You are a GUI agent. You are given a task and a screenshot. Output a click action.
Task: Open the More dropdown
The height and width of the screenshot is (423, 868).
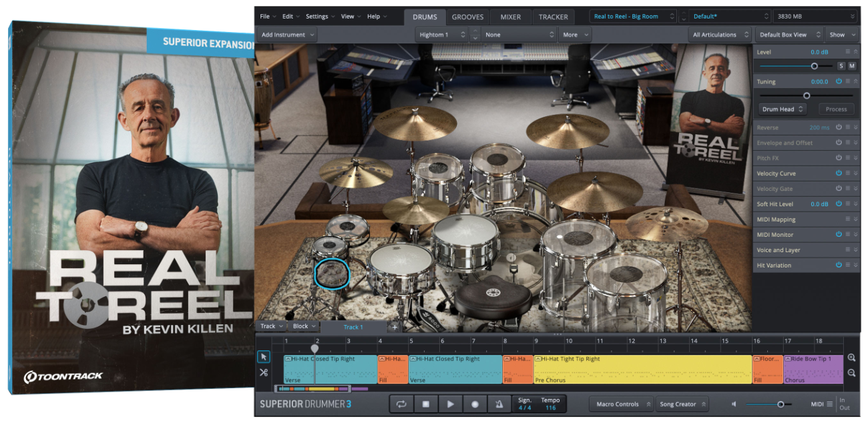[x=575, y=35]
